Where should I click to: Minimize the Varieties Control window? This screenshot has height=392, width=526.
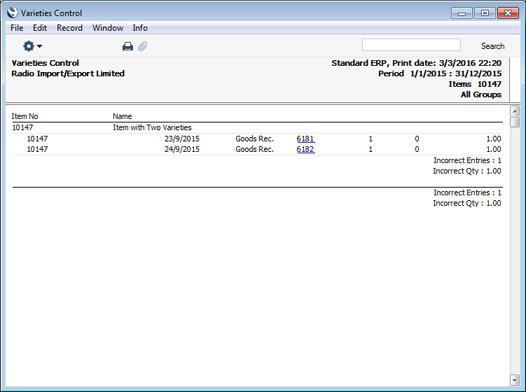tap(462, 13)
